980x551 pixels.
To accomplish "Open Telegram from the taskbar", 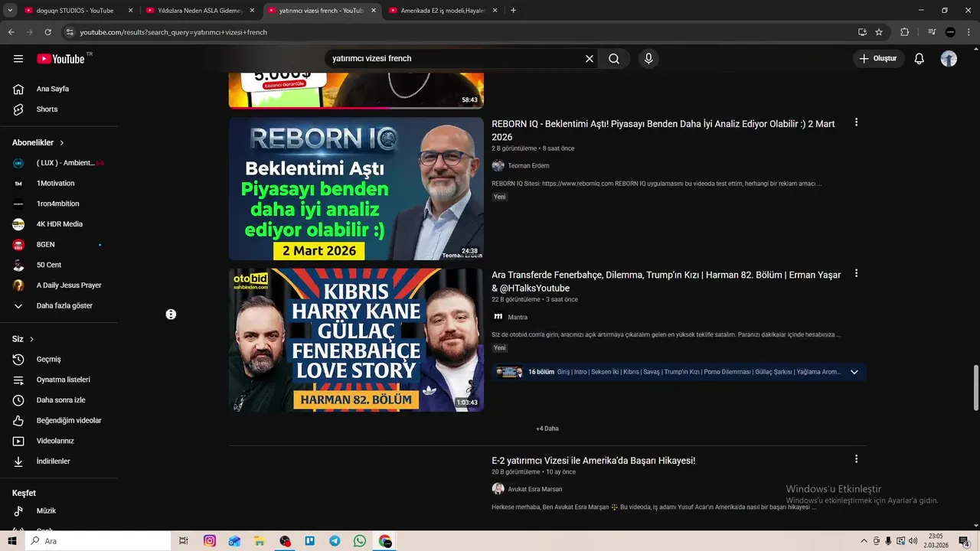I will click(335, 541).
